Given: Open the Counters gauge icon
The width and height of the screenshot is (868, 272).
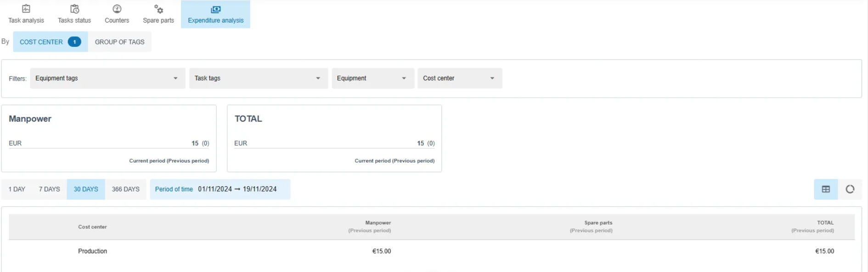Looking at the screenshot, I should coord(117,9).
